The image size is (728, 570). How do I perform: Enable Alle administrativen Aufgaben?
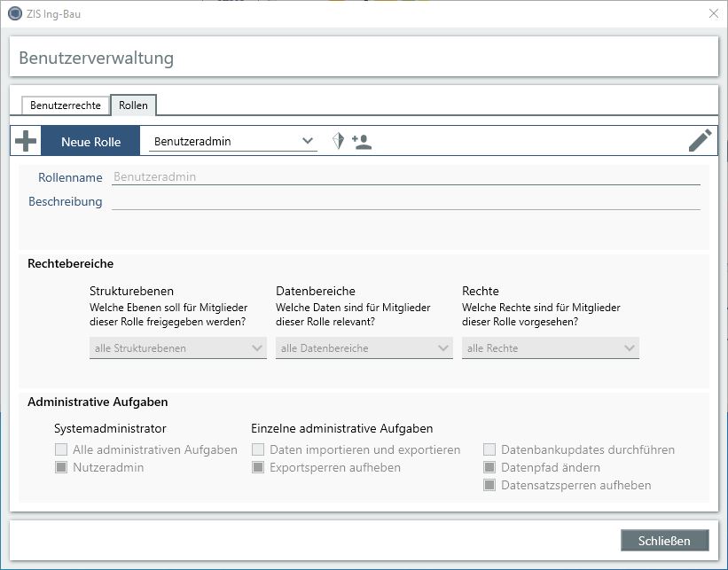pos(61,449)
